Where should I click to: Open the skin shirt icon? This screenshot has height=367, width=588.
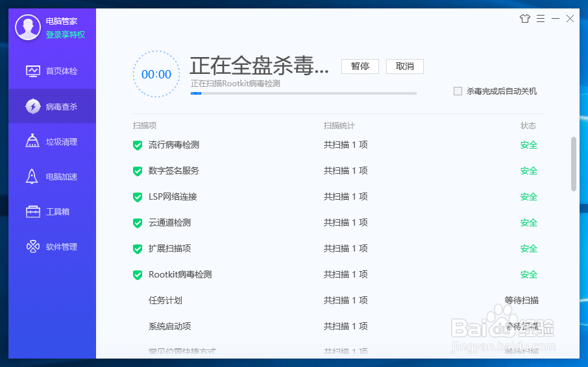(x=525, y=18)
